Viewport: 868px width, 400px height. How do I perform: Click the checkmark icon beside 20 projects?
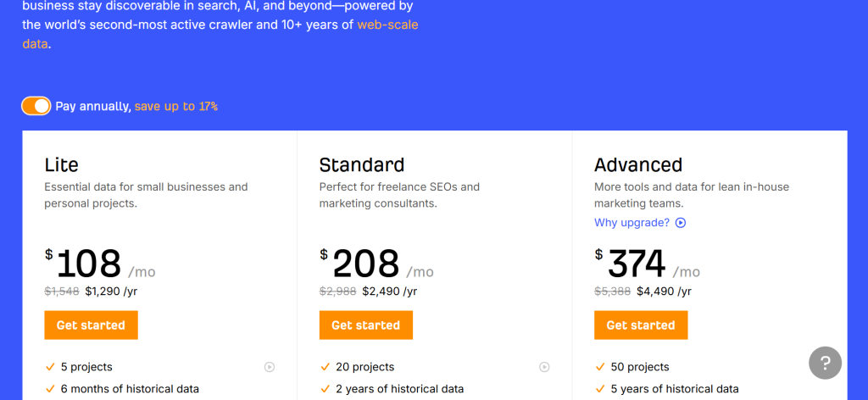[x=325, y=367]
